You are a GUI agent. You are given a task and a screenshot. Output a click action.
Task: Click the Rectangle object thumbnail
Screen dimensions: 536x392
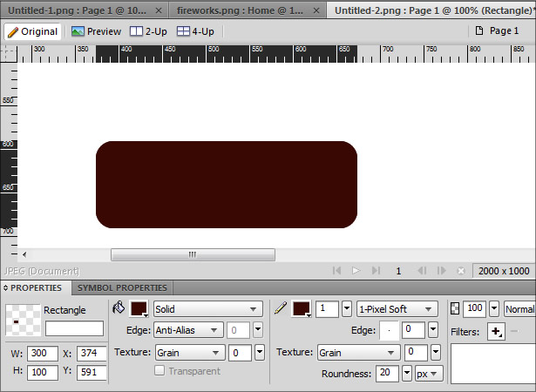click(x=24, y=320)
